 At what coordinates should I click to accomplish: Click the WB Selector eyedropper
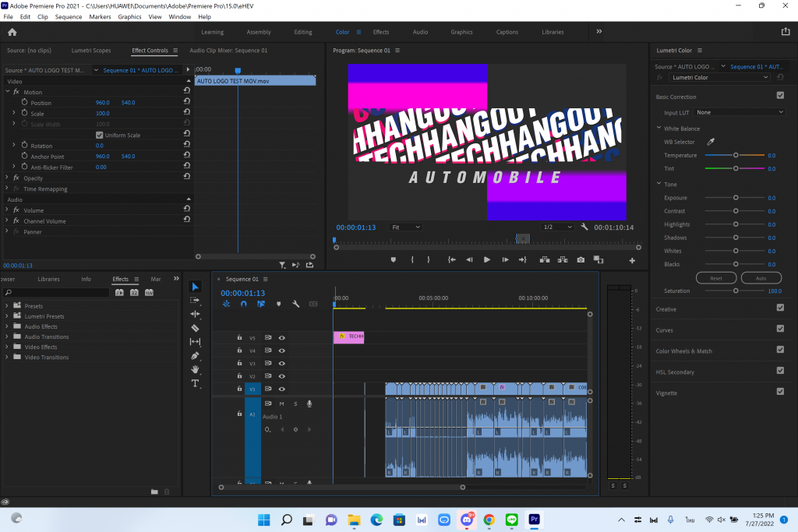(711, 142)
